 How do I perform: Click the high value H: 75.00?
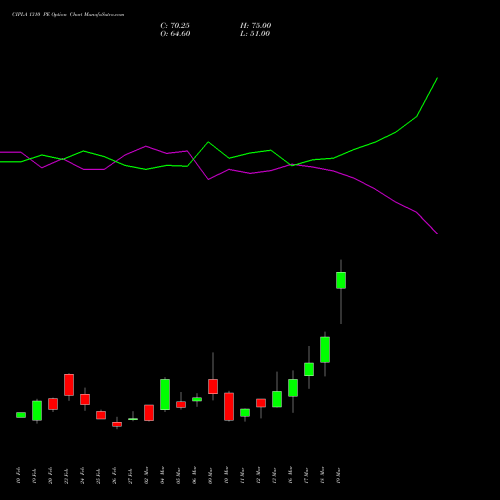tap(256, 26)
